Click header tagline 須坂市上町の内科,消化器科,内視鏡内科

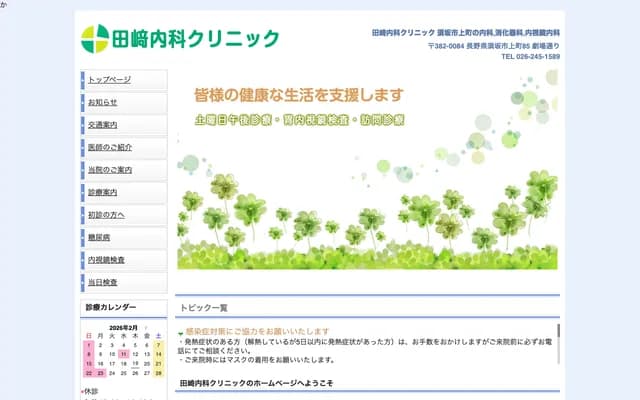pyautogui.click(x=498, y=33)
